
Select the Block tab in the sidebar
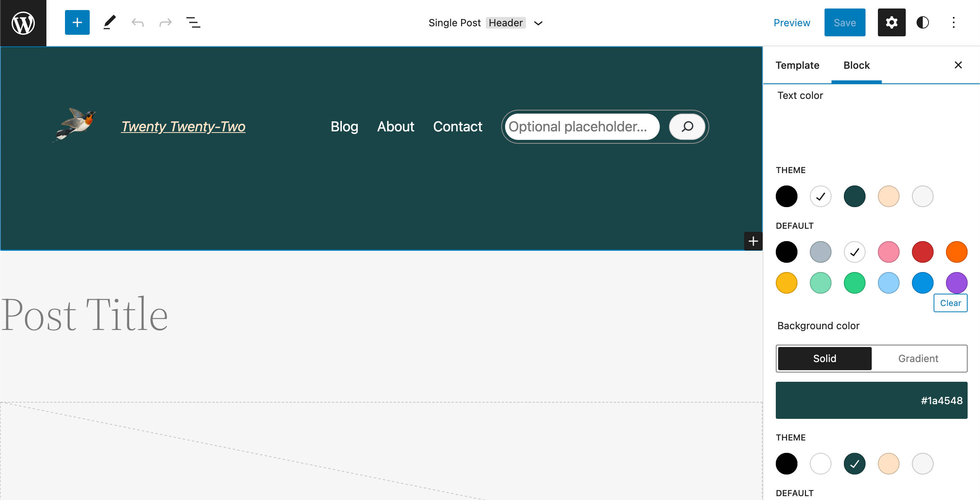point(857,65)
